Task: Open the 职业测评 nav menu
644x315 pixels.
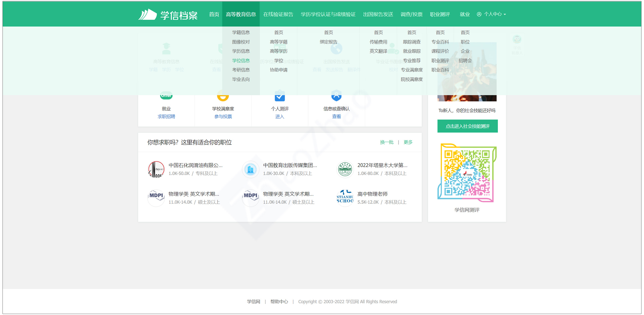Action: [440, 14]
